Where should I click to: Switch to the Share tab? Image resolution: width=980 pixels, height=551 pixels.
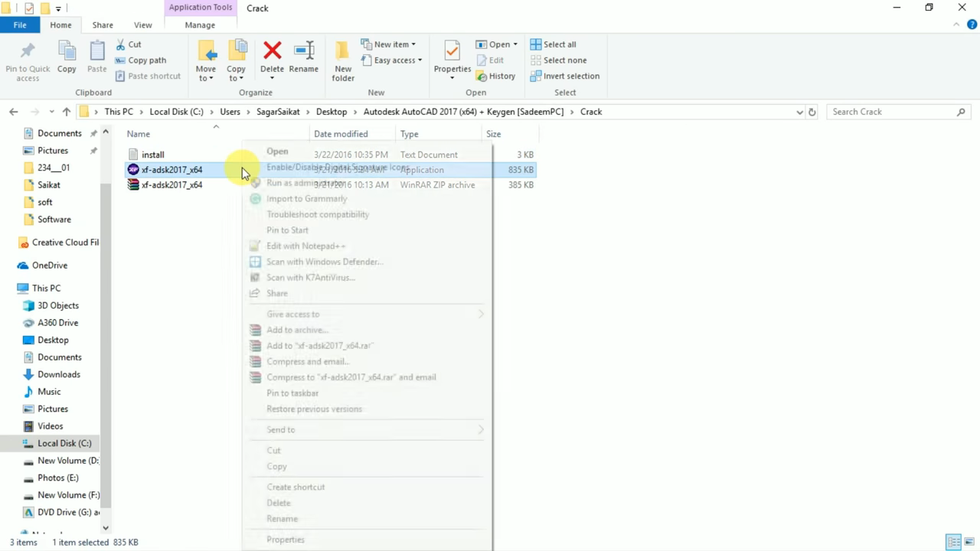103,25
